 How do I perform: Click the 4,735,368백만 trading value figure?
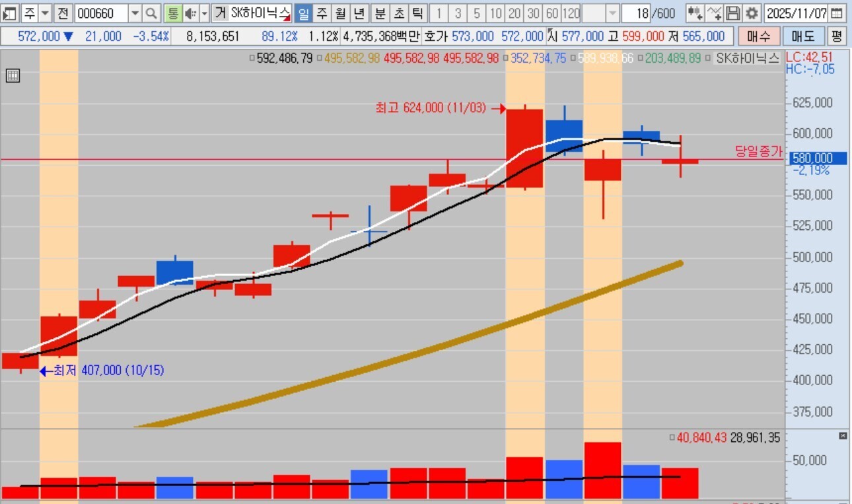tap(382, 36)
